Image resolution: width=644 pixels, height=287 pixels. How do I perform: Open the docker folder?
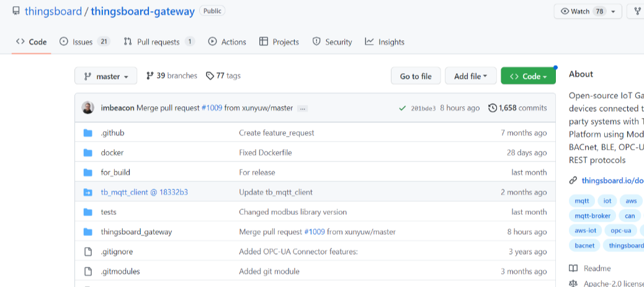[x=112, y=153]
